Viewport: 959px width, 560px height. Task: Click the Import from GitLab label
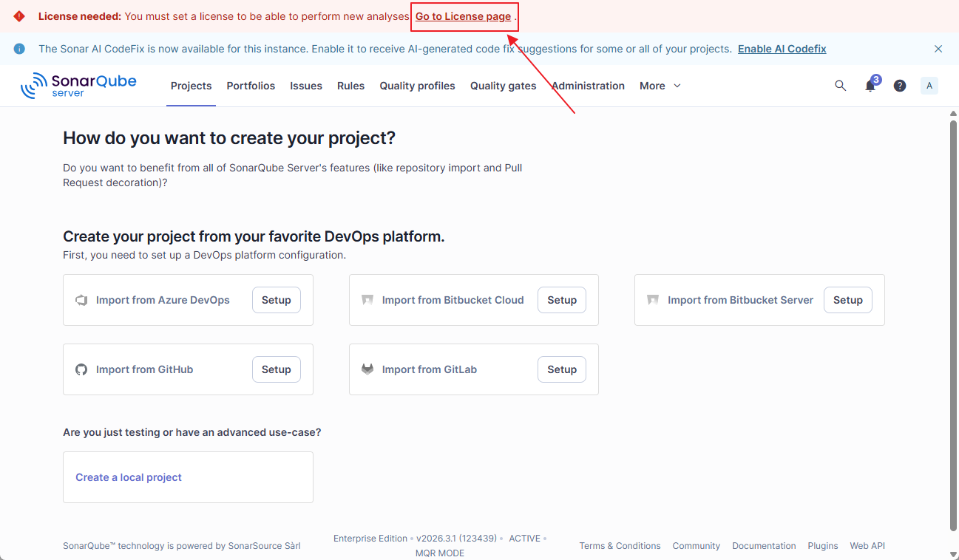tap(430, 369)
